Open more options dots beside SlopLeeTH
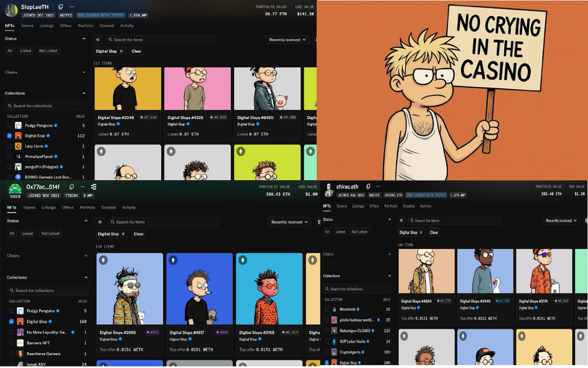 coord(72,7)
